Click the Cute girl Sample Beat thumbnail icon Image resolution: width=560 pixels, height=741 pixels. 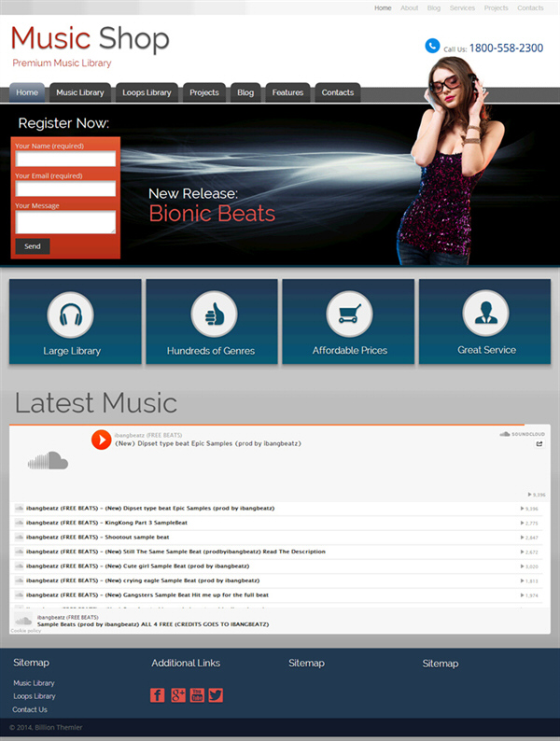[x=20, y=566]
